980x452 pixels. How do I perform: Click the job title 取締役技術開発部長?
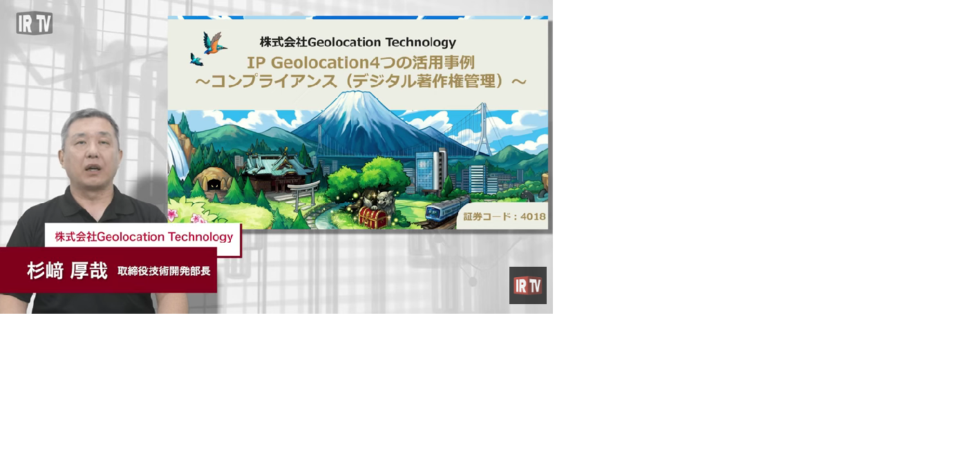pos(164,271)
